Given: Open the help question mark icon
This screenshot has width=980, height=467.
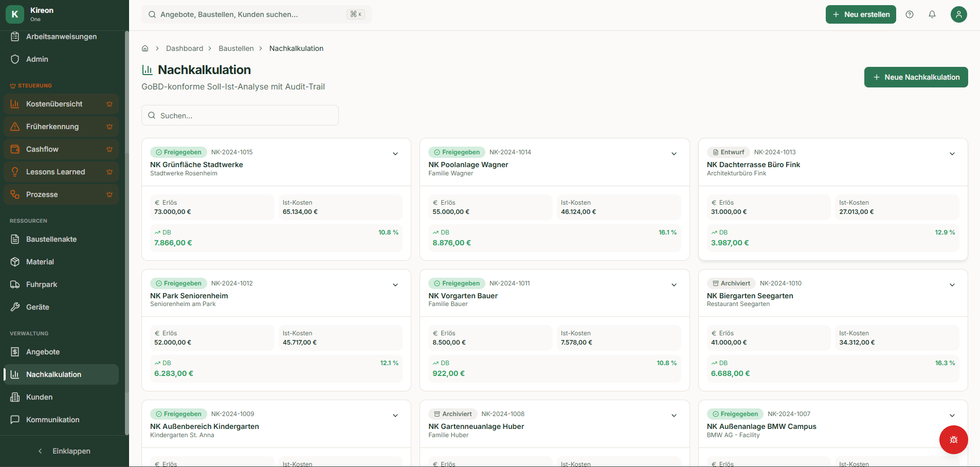Looking at the screenshot, I should coord(910,14).
